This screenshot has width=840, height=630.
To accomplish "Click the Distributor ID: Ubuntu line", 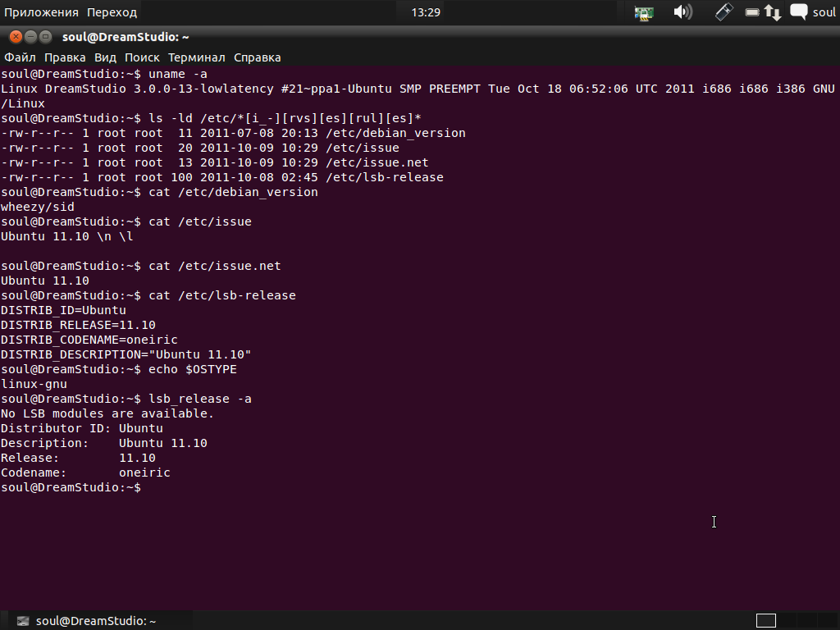I will click(x=82, y=428).
